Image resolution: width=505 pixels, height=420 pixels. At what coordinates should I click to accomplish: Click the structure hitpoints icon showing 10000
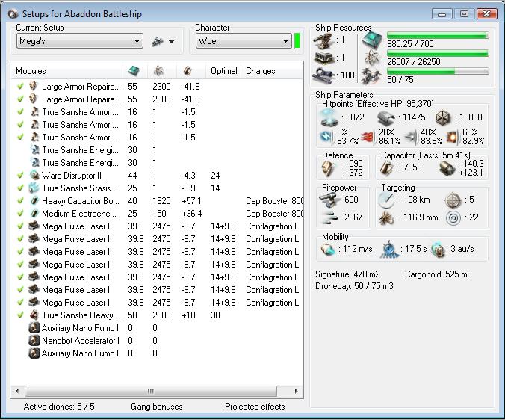(x=443, y=117)
